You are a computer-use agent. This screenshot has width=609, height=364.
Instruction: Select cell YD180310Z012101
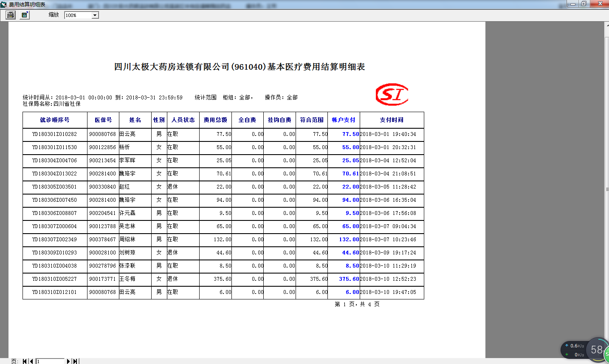click(55, 292)
